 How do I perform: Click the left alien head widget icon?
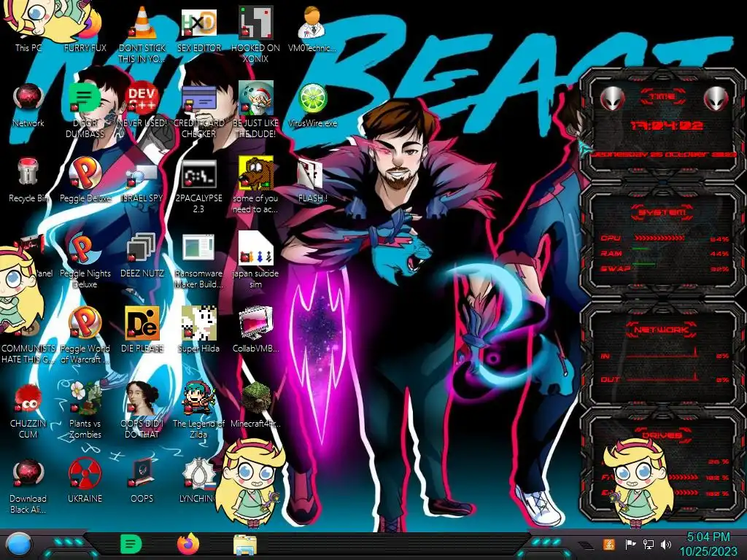(x=612, y=99)
